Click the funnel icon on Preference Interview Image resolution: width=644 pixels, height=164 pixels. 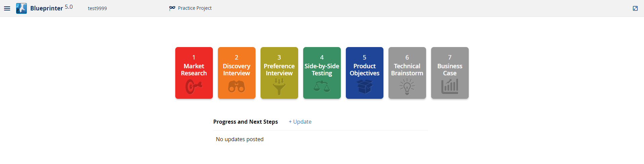[x=279, y=87]
